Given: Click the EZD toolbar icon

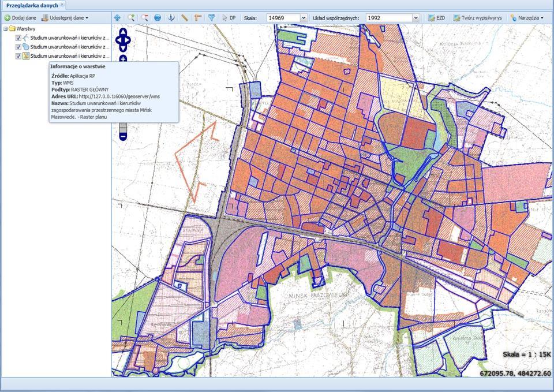Looking at the screenshot, I should (x=432, y=18).
